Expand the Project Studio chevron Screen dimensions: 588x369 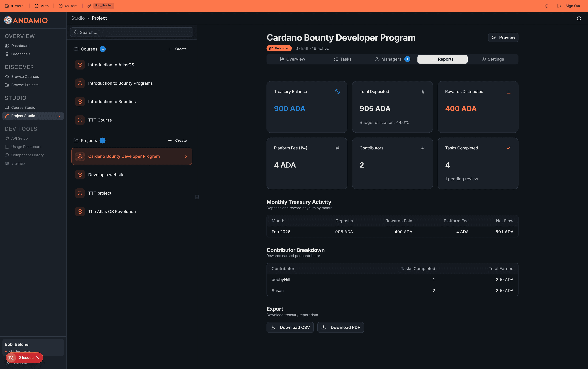point(60,116)
